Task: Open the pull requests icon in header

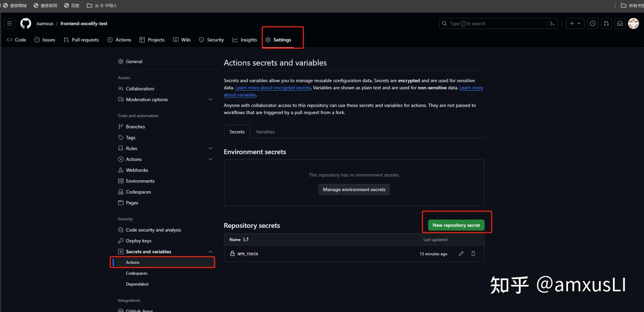Action: pos(606,23)
